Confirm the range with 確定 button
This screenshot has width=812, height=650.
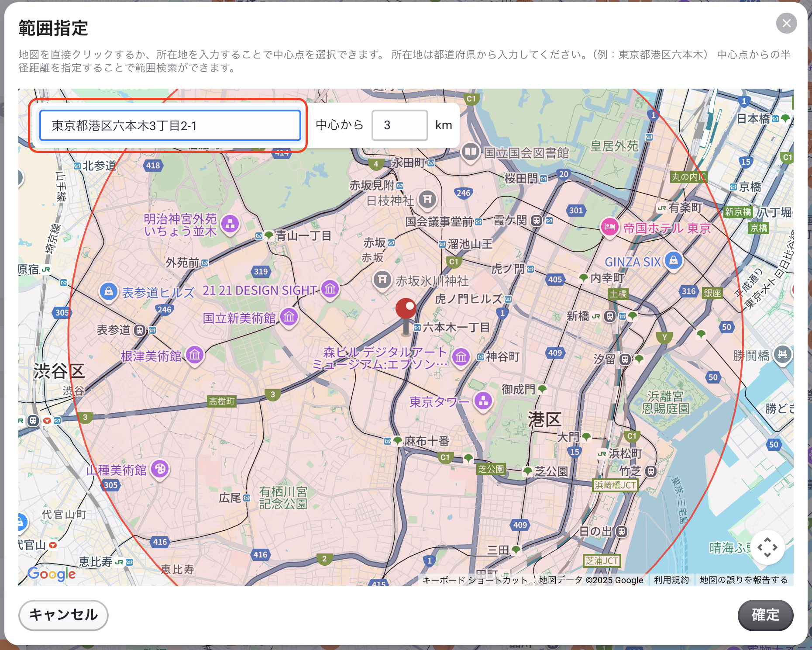pos(765,615)
